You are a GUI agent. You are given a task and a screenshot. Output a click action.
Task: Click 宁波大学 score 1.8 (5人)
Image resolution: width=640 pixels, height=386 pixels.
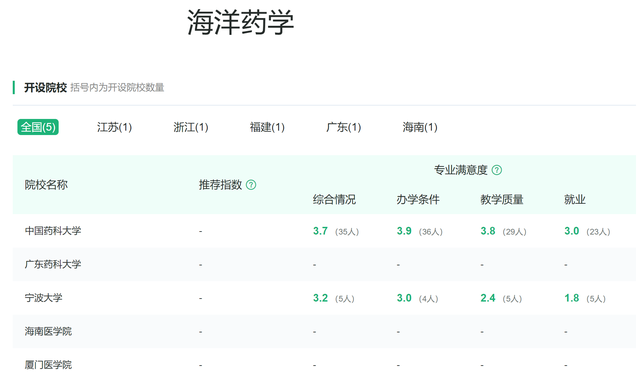(585, 298)
